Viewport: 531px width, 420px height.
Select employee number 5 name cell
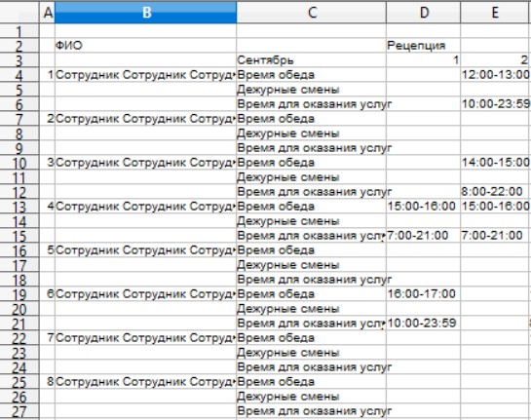click(145, 250)
